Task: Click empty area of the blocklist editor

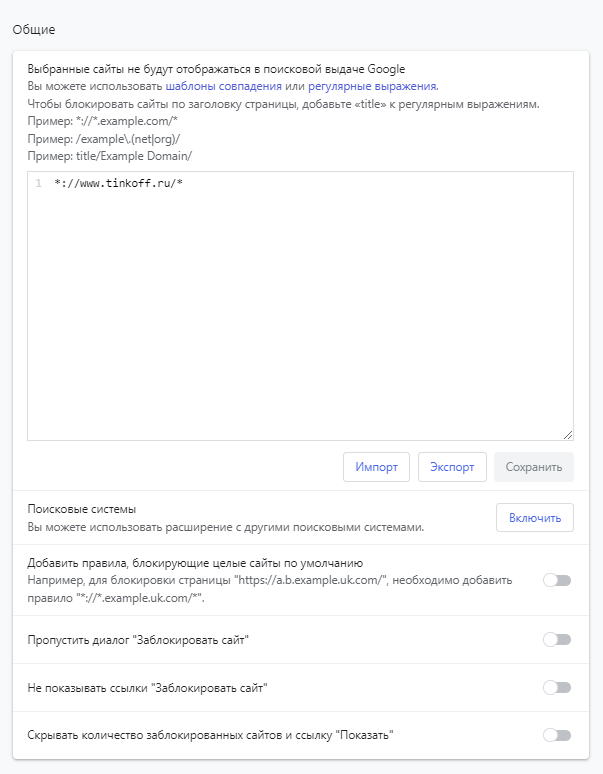Action: [x=300, y=320]
